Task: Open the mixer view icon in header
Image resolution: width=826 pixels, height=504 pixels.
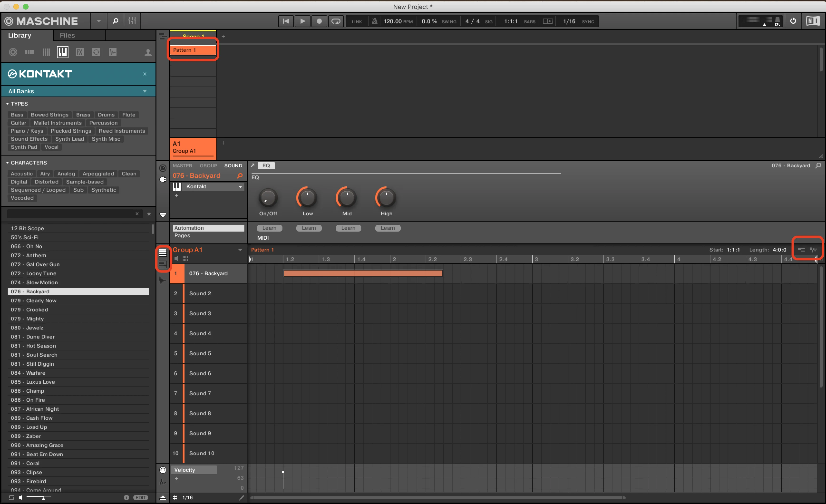Action: tap(132, 21)
